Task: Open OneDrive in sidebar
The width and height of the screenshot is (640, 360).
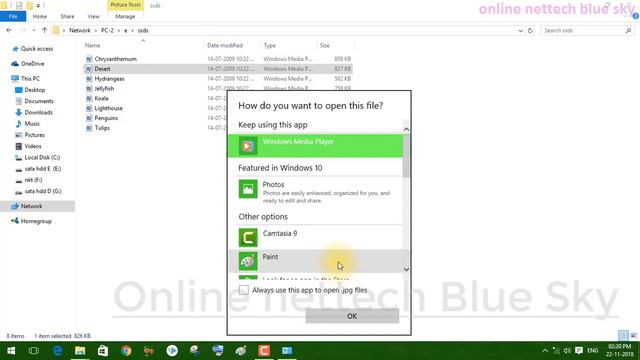Action: click(x=32, y=64)
